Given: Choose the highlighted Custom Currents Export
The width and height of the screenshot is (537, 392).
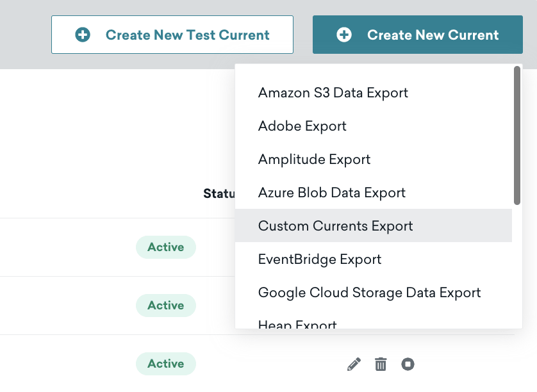Looking at the screenshot, I should pos(335,226).
